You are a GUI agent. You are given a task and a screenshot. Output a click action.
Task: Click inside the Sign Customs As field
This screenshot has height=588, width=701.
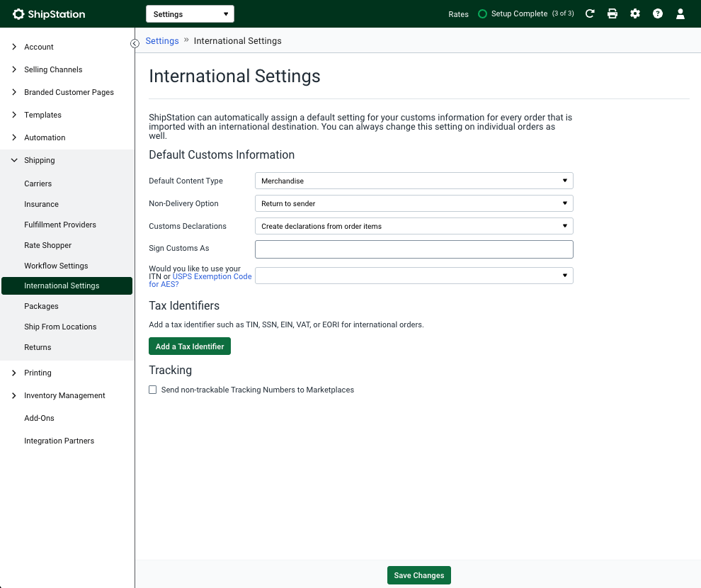coord(414,249)
